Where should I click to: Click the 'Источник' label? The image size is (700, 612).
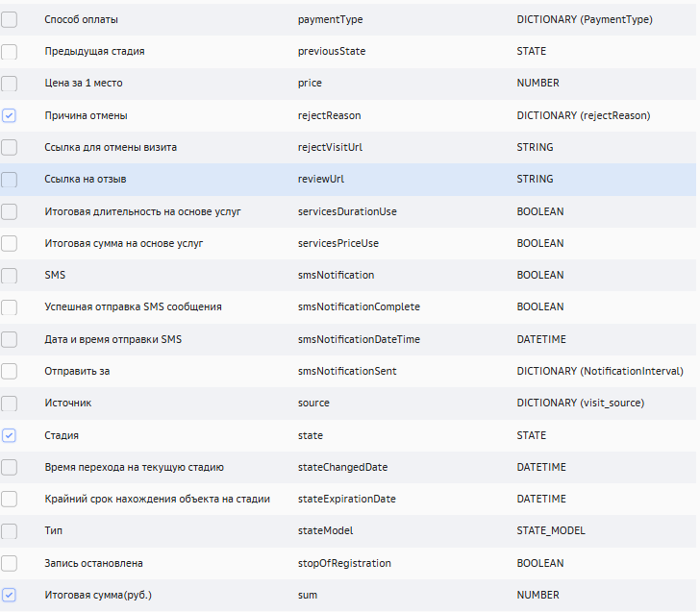[x=68, y=404]
